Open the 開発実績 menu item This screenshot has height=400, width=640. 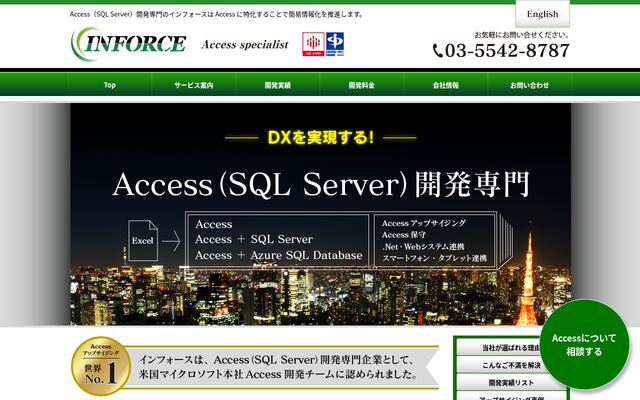[278, 85]
